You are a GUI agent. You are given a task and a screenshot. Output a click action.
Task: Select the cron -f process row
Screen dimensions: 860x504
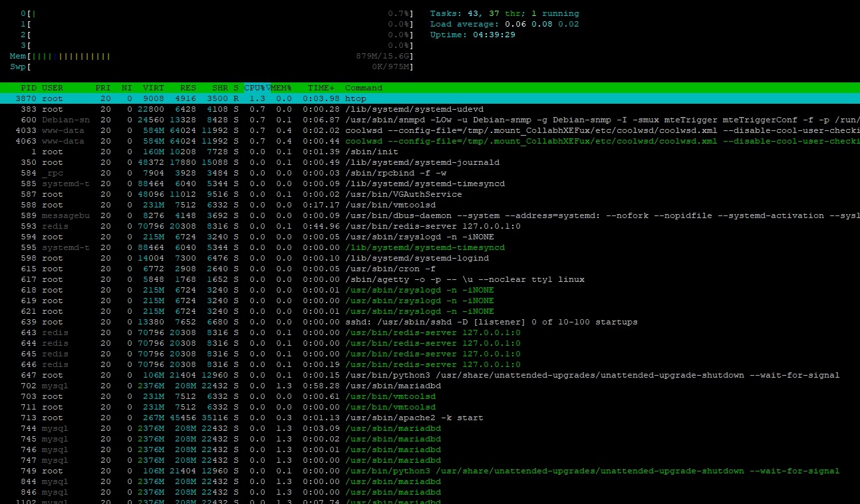tap(430, 269)
